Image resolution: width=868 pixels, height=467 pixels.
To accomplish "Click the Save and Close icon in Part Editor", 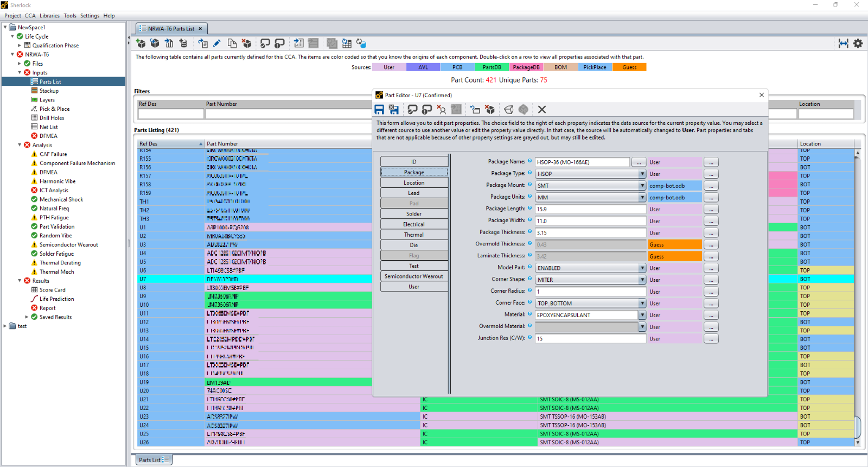I will (x=394, y=110).
